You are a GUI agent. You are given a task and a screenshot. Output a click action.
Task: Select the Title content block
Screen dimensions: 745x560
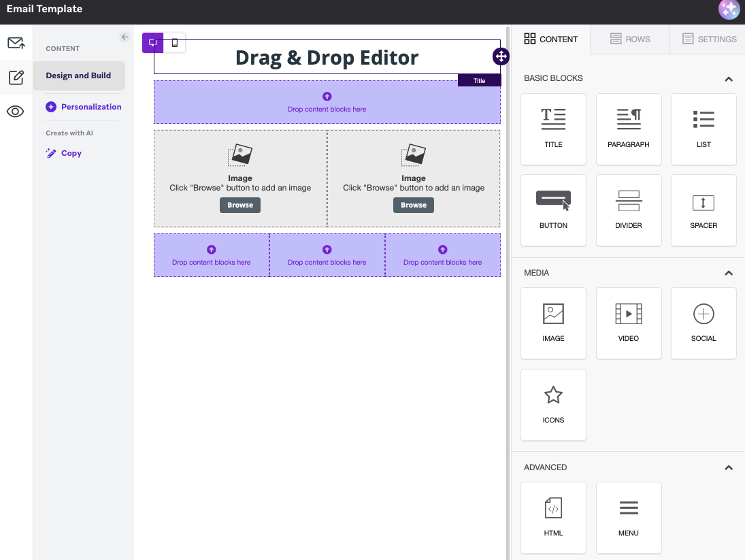[x=553, y=129]
